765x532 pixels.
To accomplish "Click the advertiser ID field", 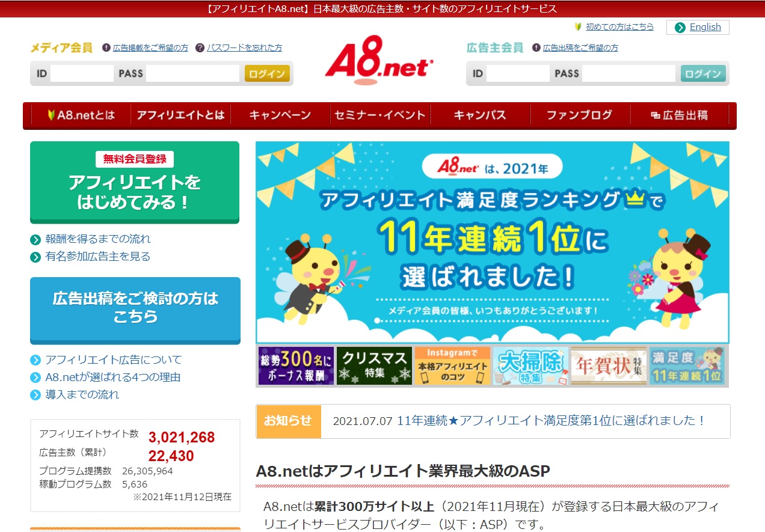I will pyautogui.click(x=518, y=73).
